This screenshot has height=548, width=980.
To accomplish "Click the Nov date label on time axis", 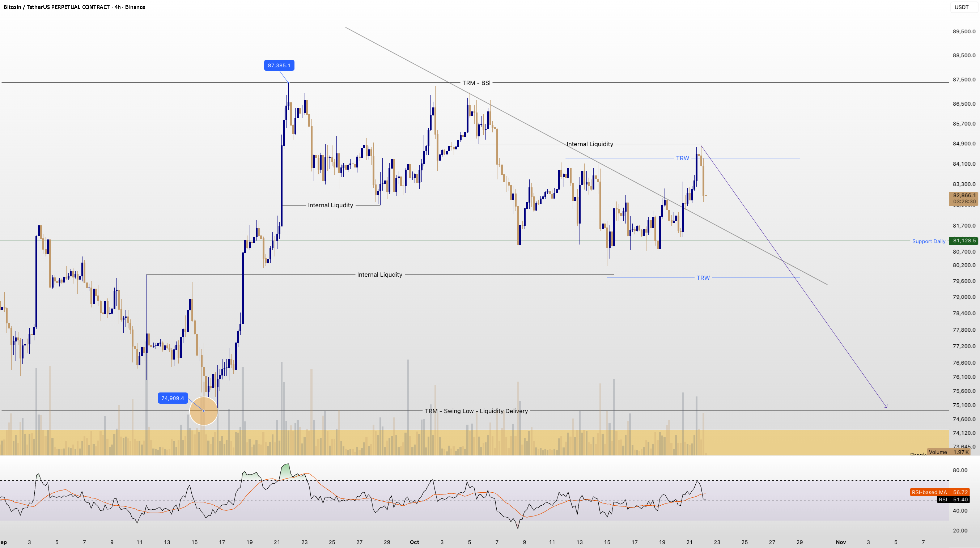I will tap(841, 542).
